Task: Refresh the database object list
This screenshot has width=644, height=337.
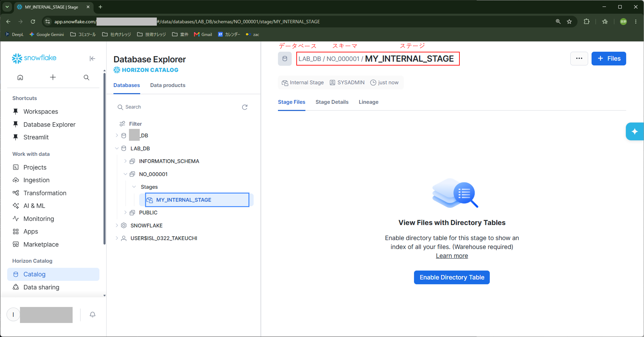Action: coord(245,107)
